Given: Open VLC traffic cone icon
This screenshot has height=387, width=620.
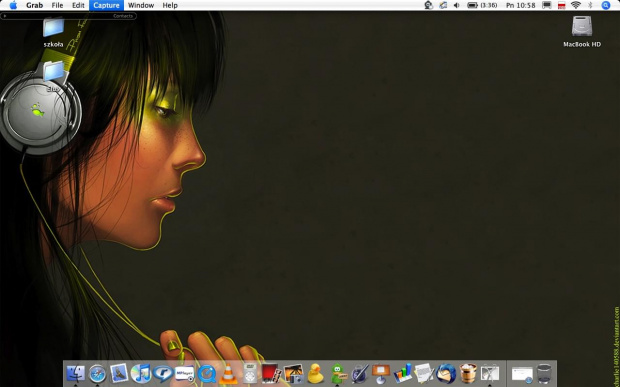Looking at the screenshot, I should point(228,374).
